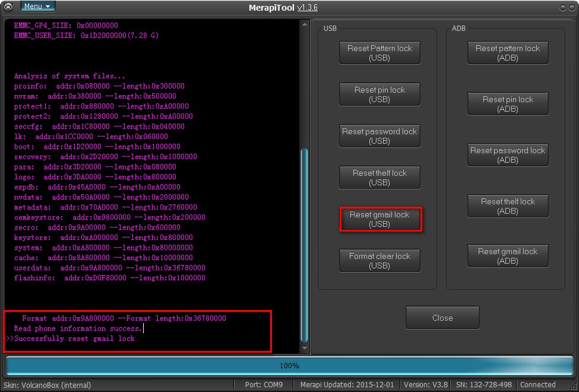Click Reset thelf lock (ADB) button
The image size is (579, 392).
508,206
